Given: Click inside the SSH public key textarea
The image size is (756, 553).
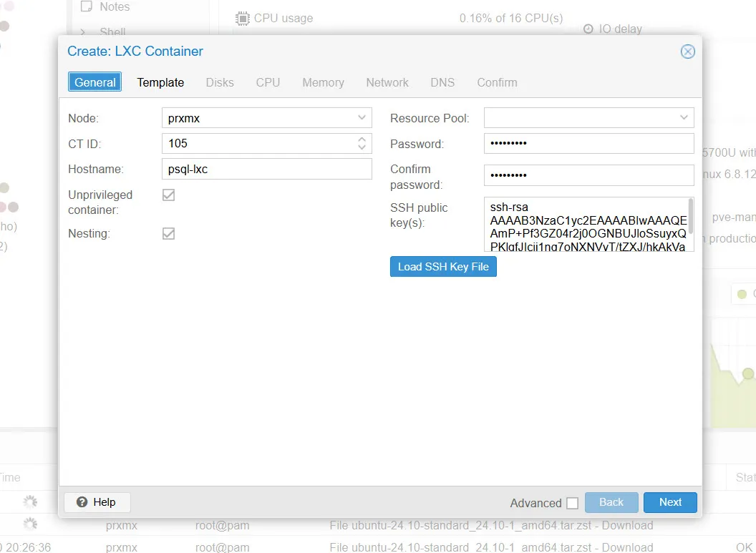Looking at the screenshot, I should (x=586, y=225).
